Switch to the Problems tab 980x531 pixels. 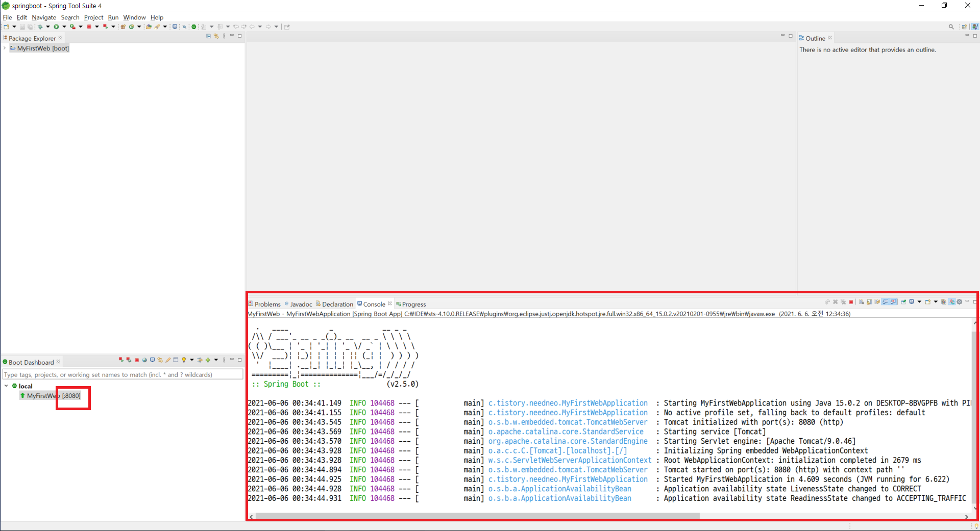(264, 304)
